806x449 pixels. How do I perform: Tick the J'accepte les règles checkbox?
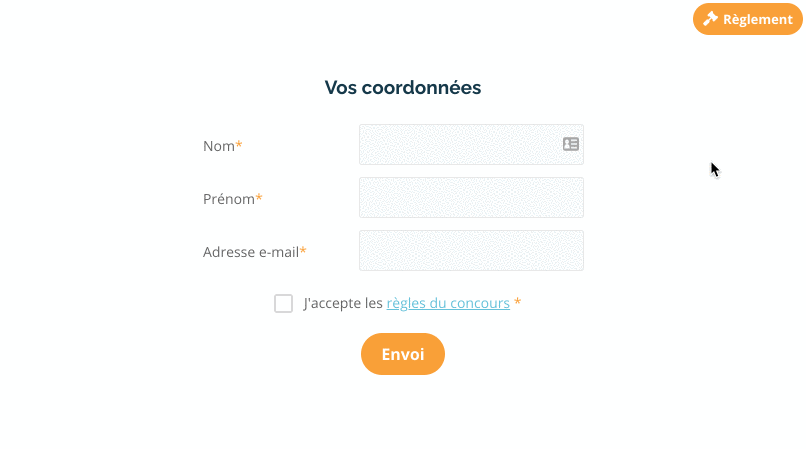[283, 303]
